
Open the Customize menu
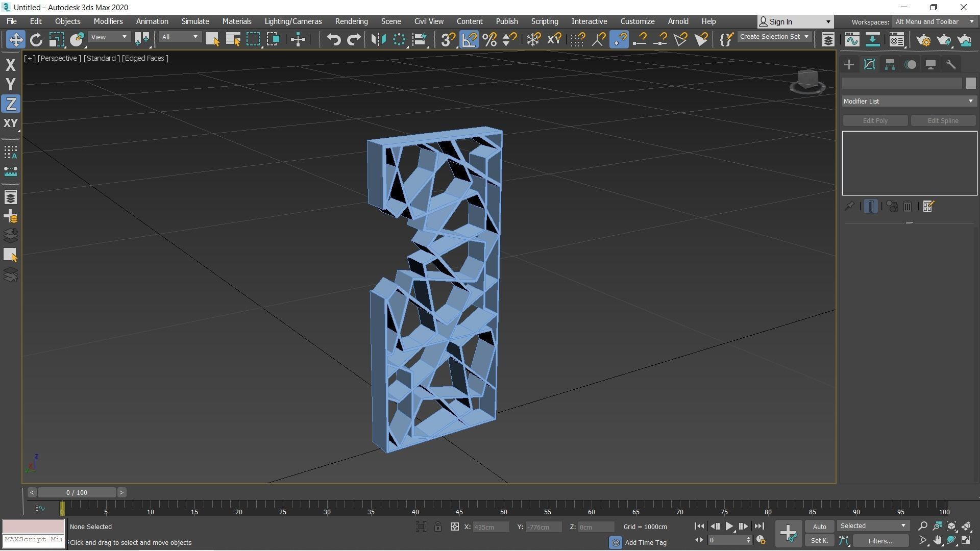pos(637,21)
